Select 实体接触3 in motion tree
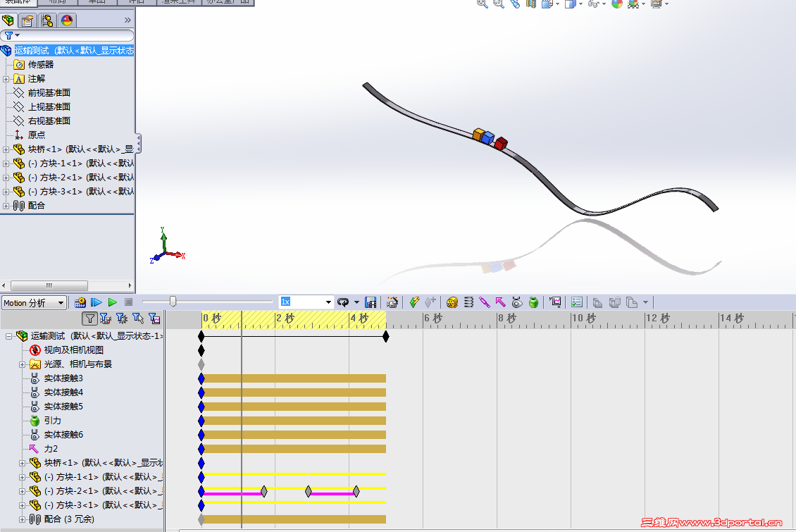The height and width of the screenshot is (532, 796). point(63,378)
